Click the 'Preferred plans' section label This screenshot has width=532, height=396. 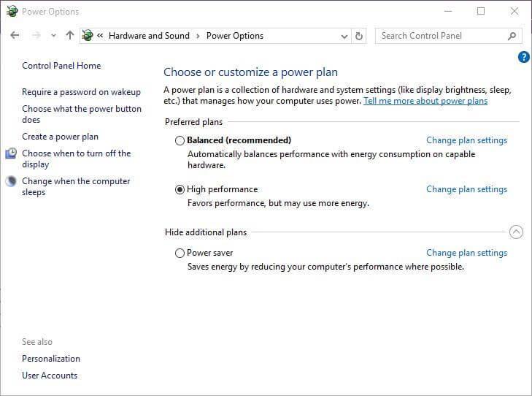pos(193,122)
